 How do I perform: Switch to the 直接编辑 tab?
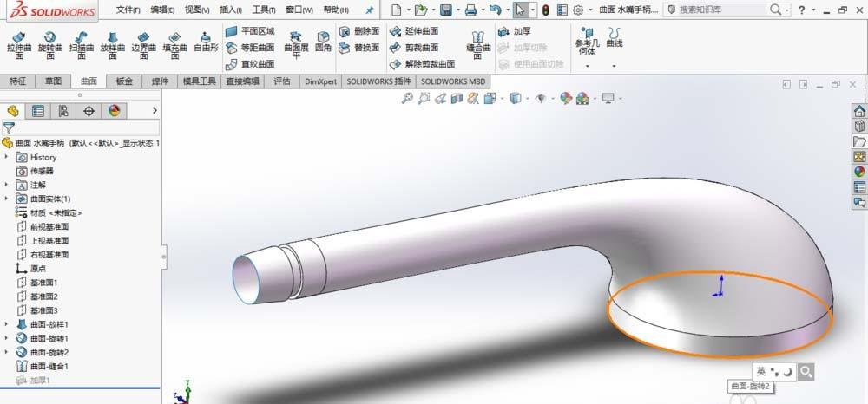click(242, 81)
